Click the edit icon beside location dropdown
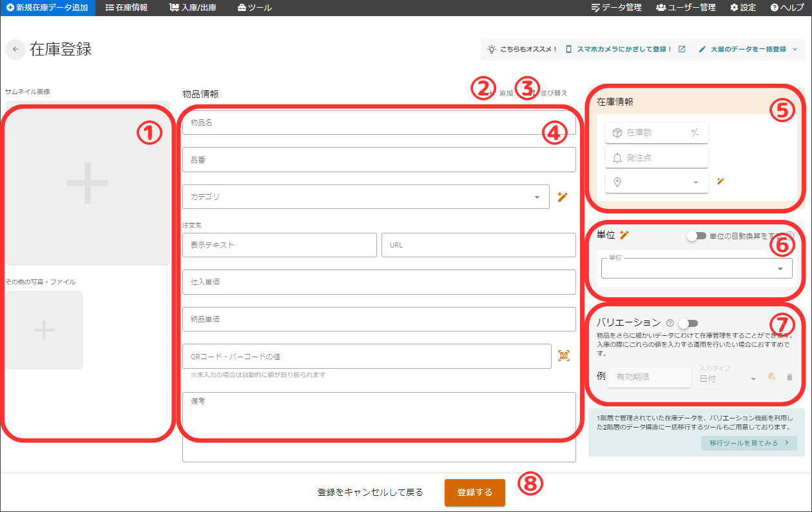 click(720, 181)
